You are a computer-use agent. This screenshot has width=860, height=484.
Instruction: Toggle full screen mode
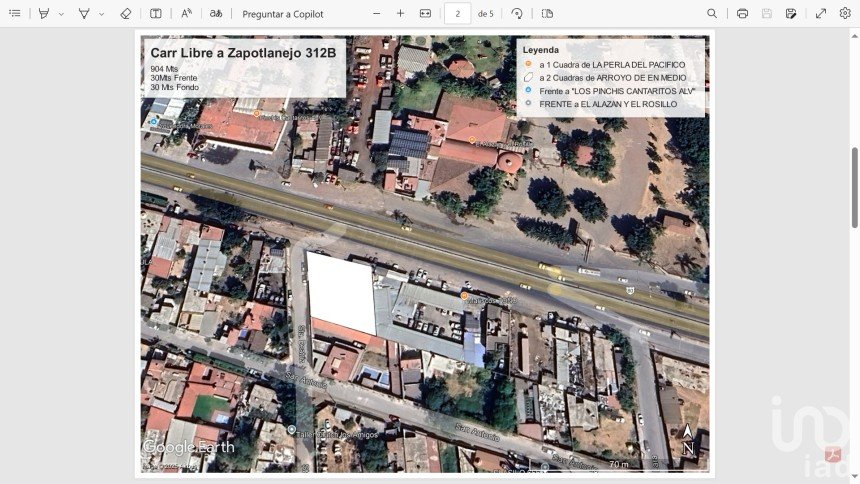821,14
